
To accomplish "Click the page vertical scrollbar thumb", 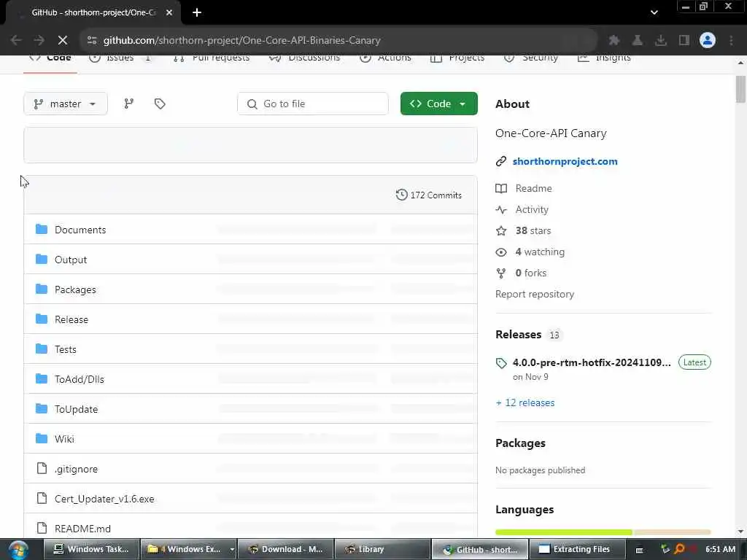I will 740,89.
